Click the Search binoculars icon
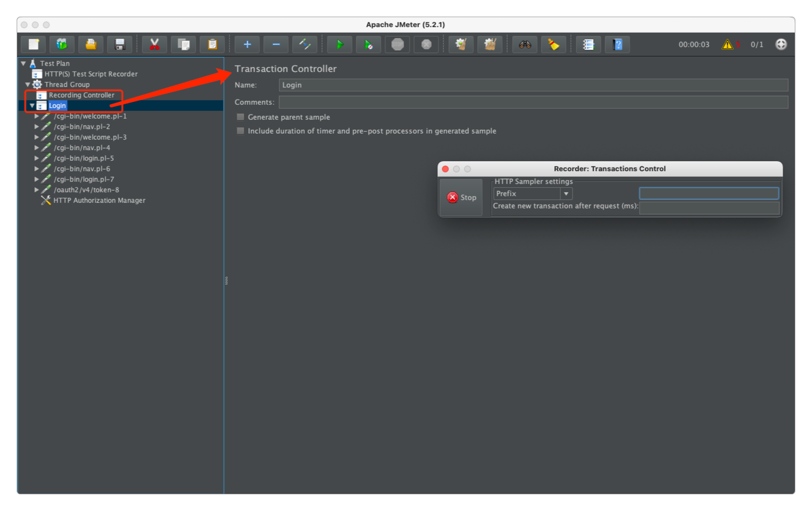This screenshot has height=511, width=812. 525,44
